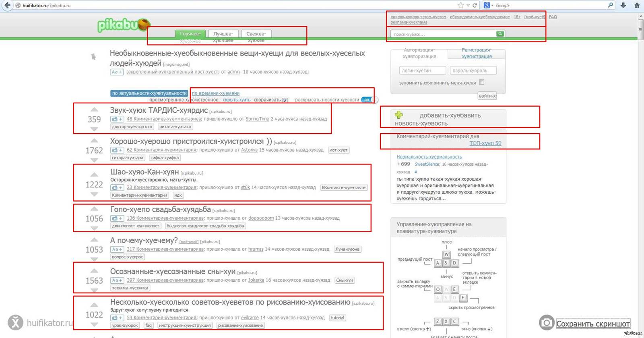644x338 pixels.
Task: Toggle the сворачивать checkbox
Action: (285, 100)
